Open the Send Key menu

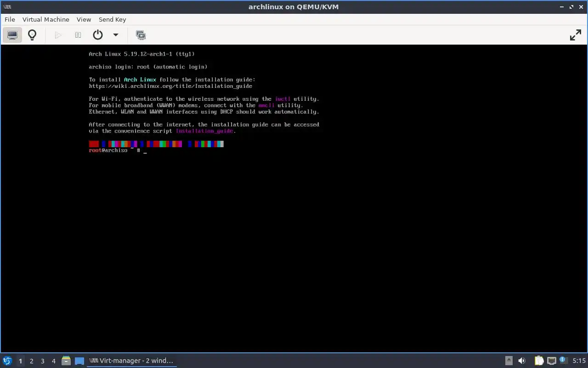click(x=112, y=19)
